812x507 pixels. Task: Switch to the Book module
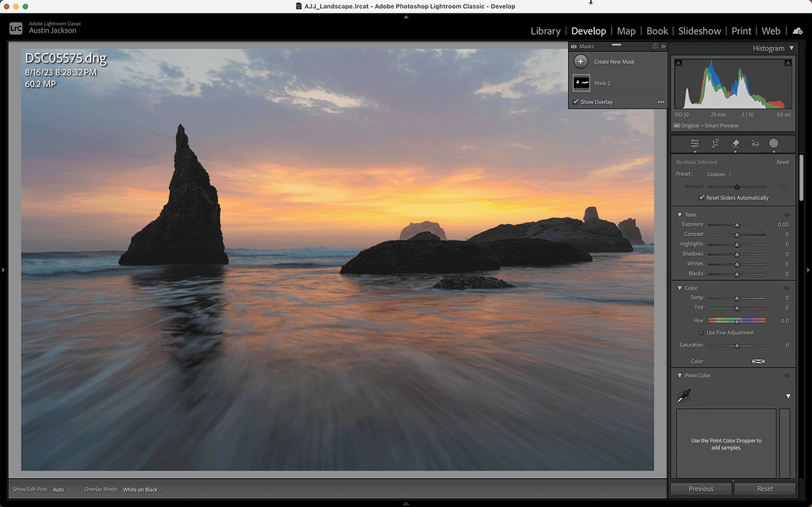pyautogui.click(x=657, y=31)
